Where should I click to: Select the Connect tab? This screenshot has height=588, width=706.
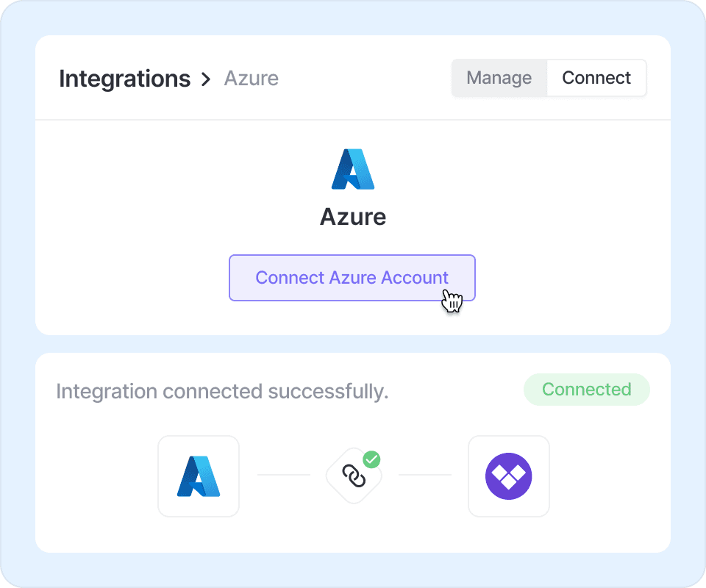coord(596,78)
